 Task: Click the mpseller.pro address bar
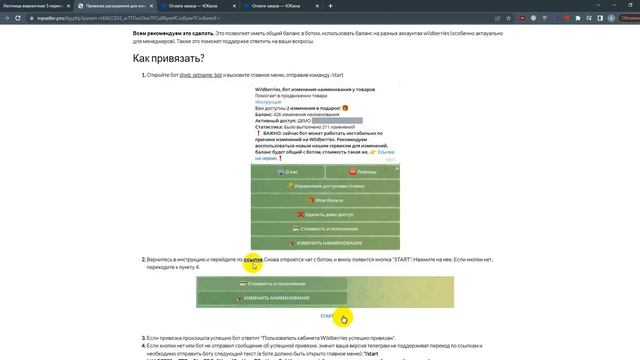[261, 18]
